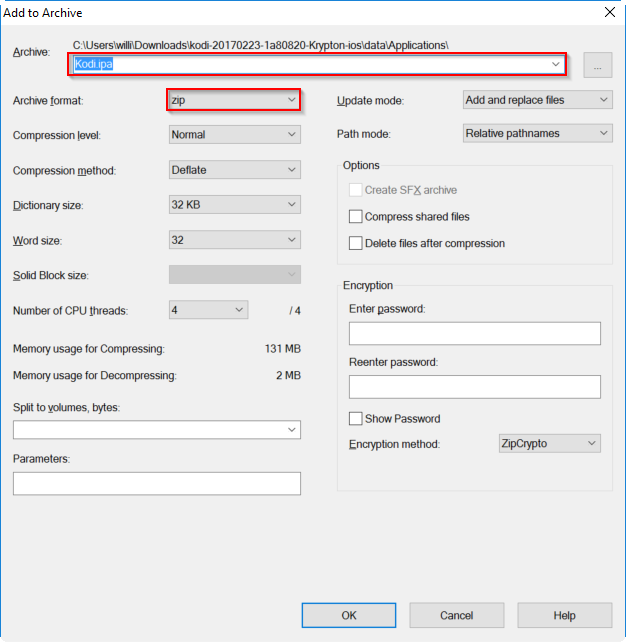The image size is (626, 642).
Task: Expand the Archive filename history arrow
Action: click(555, 64)
